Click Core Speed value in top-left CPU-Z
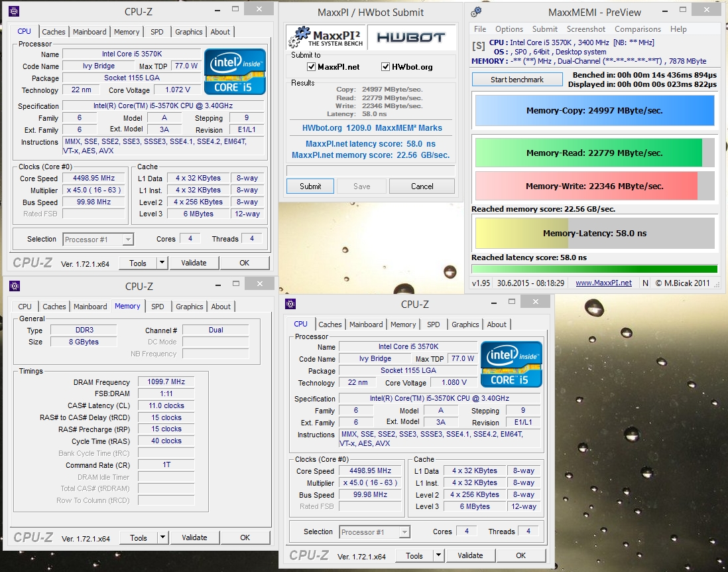The image size is (728, 572). tap(93, 178)
